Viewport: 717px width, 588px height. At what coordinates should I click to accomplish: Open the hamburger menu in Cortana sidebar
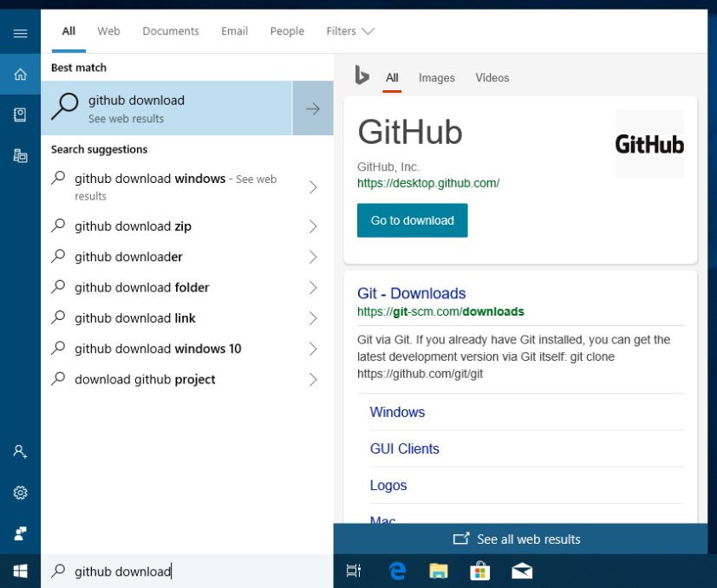pyautogui.click(x=20, y=32)
